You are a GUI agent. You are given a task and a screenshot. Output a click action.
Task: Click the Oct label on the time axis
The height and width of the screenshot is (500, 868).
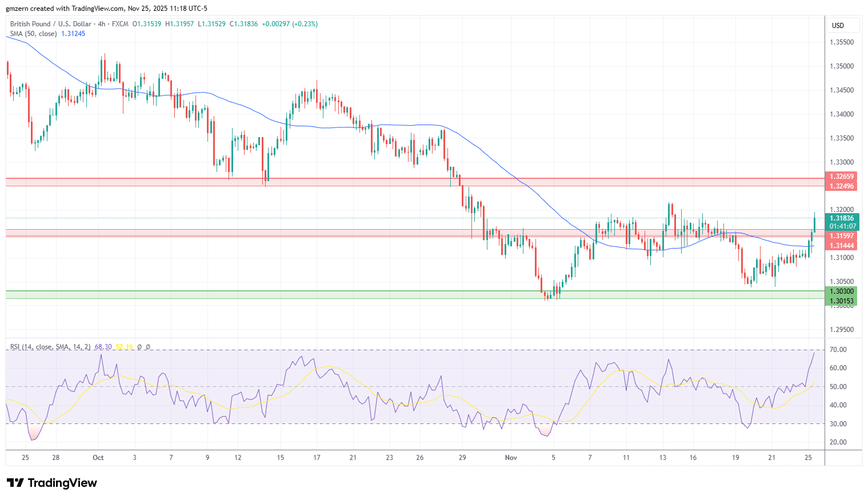[x=98, y=458]
